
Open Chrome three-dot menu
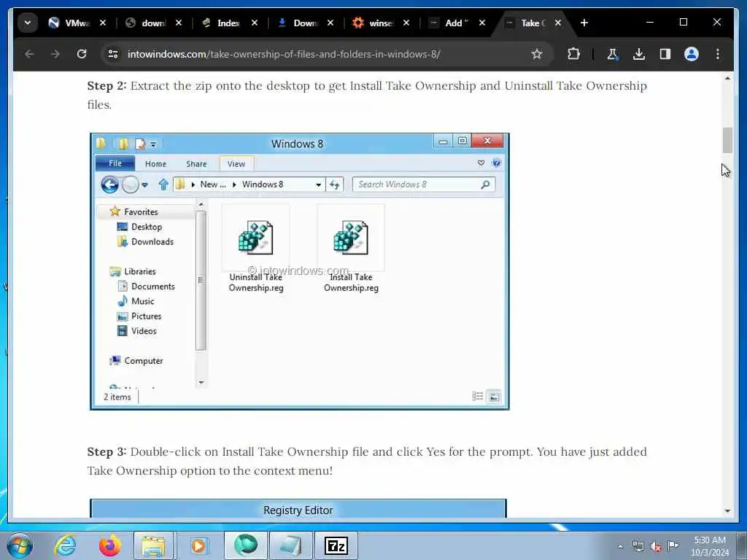[718, 54]
